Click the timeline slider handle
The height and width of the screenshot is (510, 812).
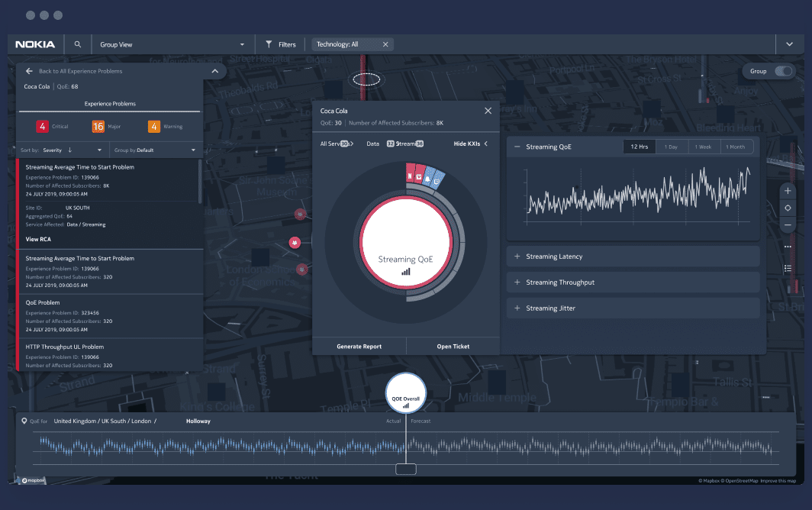pos(405,469)
